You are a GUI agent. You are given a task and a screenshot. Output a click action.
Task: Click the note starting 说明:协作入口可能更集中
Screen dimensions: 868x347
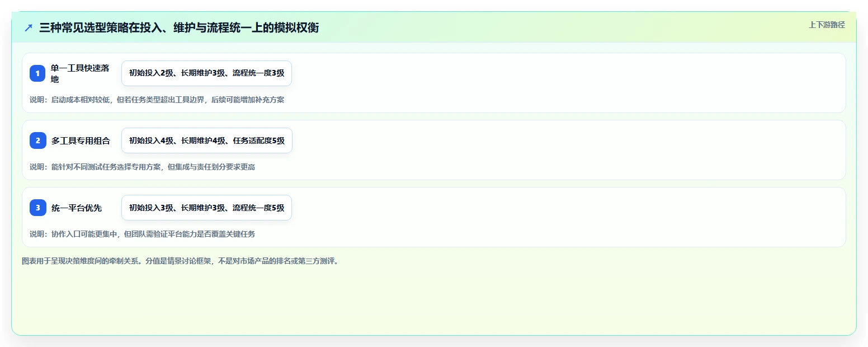tap(142, 234)
